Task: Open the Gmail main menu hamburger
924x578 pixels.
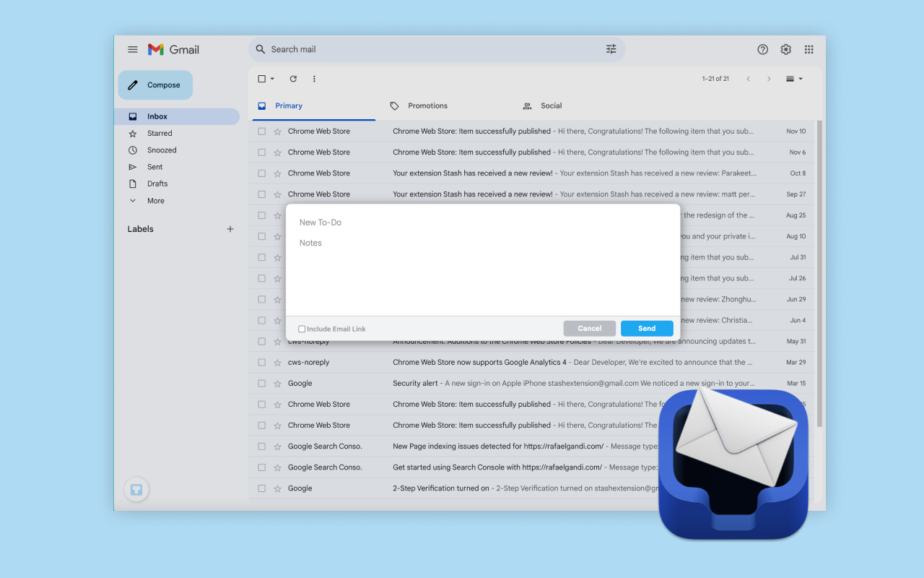Action: [133, 49]
